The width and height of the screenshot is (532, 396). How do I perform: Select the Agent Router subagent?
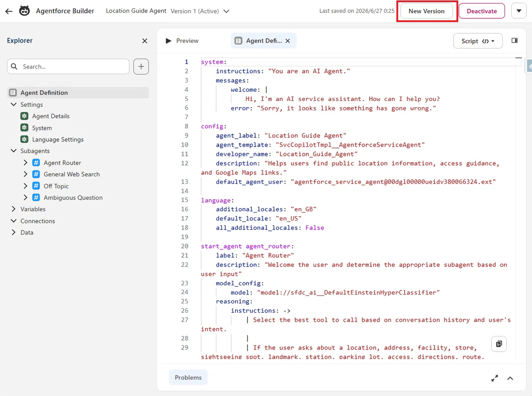point(63,163)
